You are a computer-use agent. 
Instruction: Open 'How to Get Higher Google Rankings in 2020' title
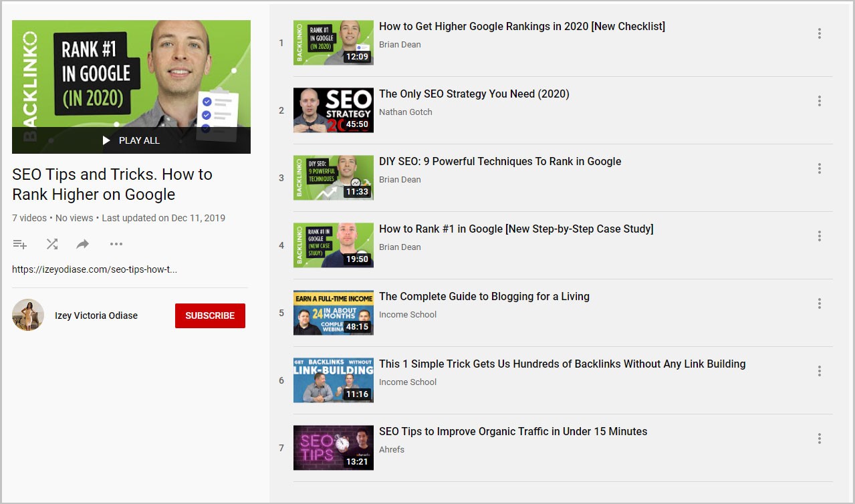coord(521,27)
